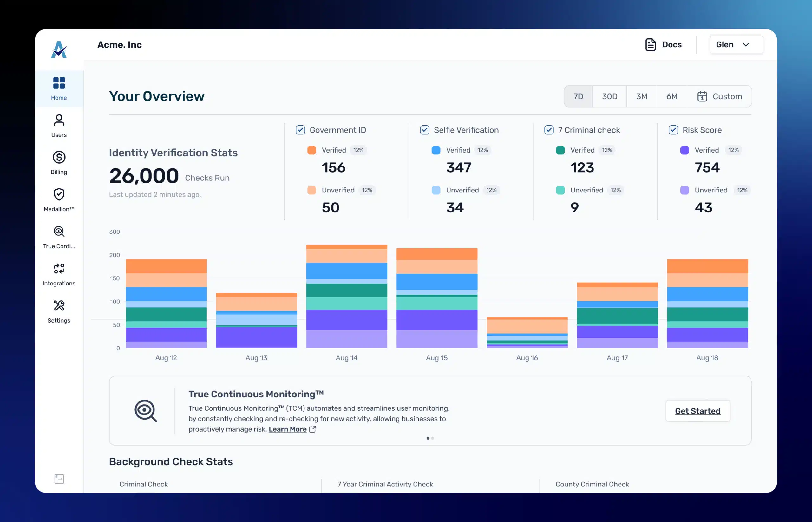Open the Users section in sidebar
The image size is (812, 522).
59,126
